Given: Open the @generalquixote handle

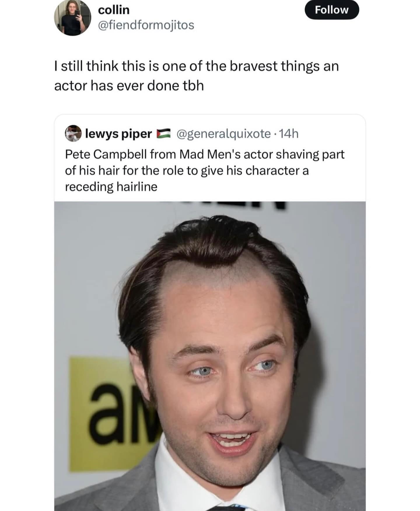Looking at the screenshot, I should click(223, 134).
